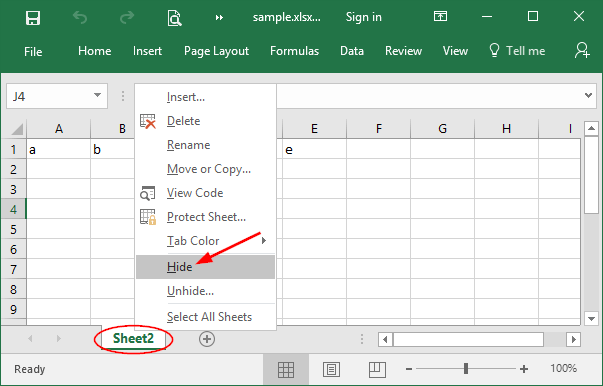The height and width of the screenshot is (386, 603).
Task: Select Protect Sheet... in context menu
Action: click(x=205, y=217)
